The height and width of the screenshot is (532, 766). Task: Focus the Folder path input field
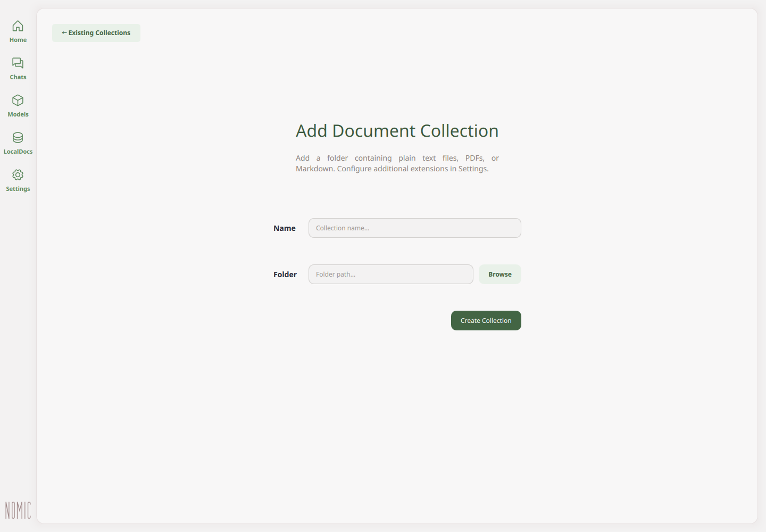pos(391,275)
